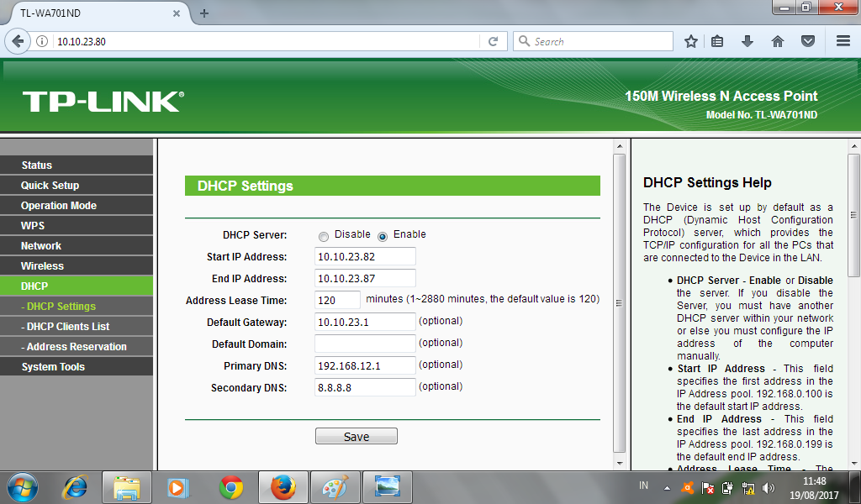This screenshot has height=504, width=861.
Task: Open the volume speaker tray icon
Action: [x=769, y=487]
